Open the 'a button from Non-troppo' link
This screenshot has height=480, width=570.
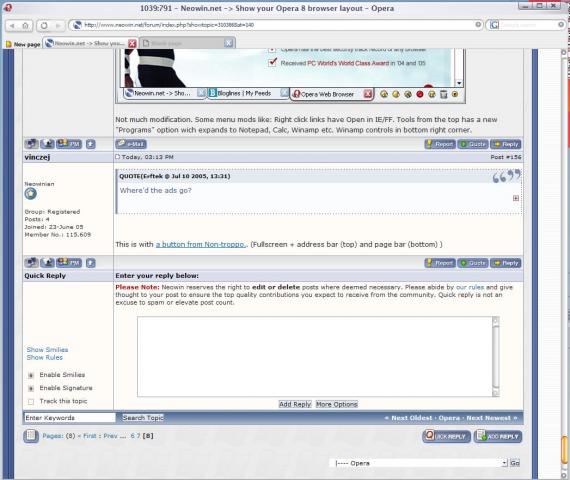200,244
